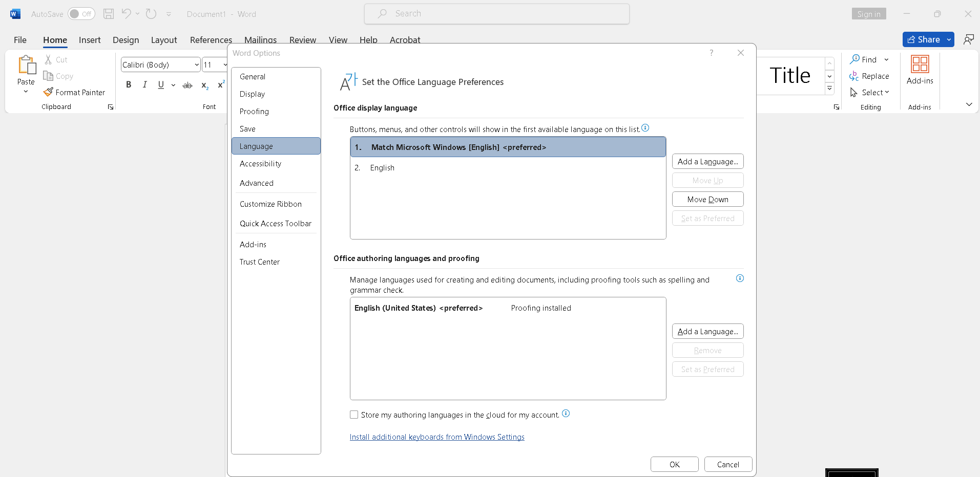Click the Add-ins grid icon
The width and height of the screenshot is (980, 477).
920,64
